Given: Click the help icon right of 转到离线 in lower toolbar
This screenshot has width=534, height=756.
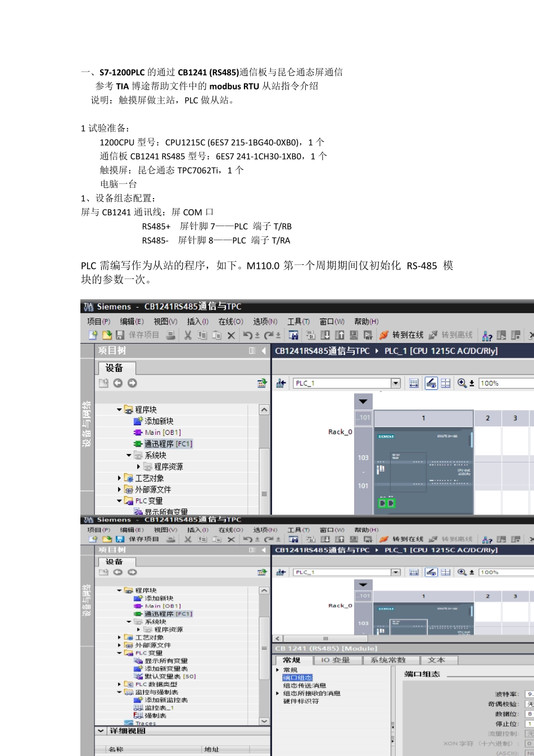Looking at the screenshot, I should (487, 539).
